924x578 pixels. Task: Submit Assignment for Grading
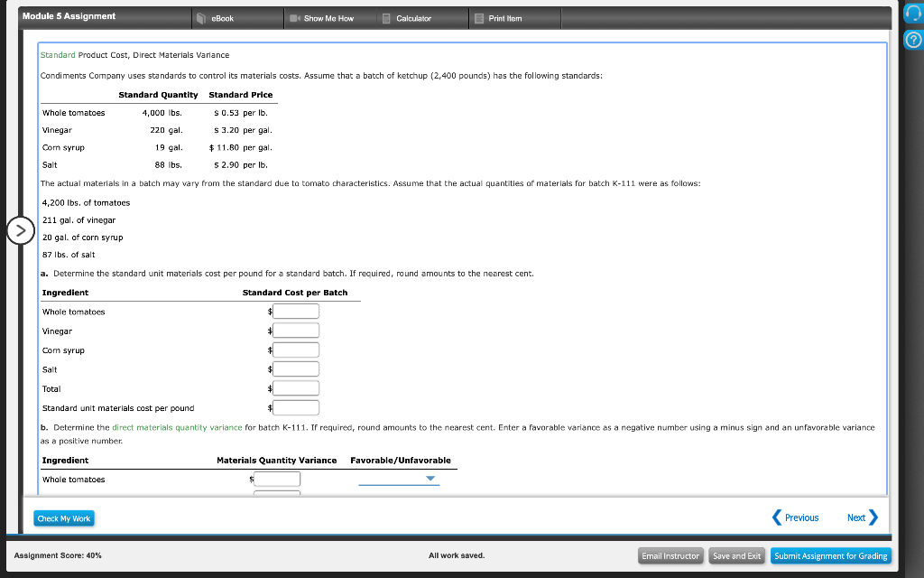pyautogui.click(x=831, y=555)
